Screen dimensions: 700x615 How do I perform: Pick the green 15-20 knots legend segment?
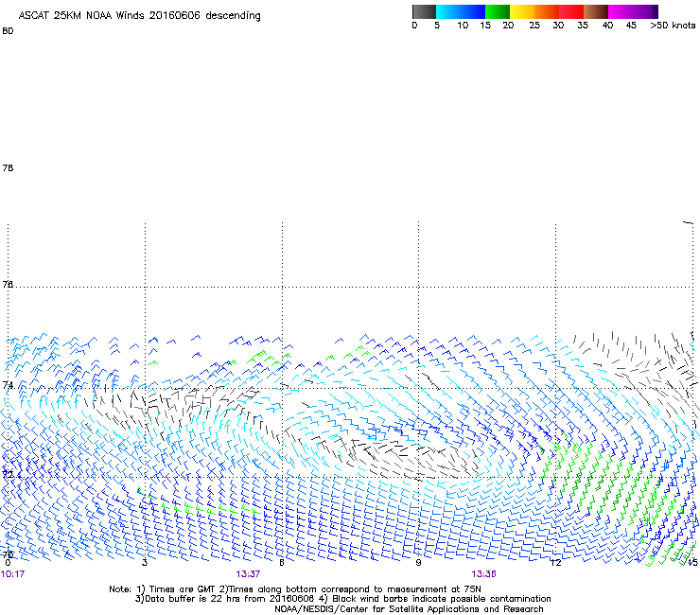(498, 11)
